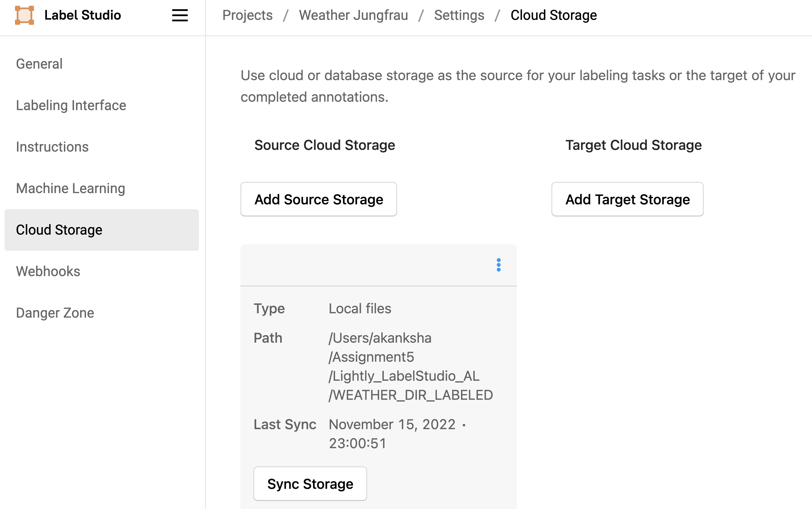
Task: Select Cloud Storage breadcrumb
Action: click(x=553, y=15)
